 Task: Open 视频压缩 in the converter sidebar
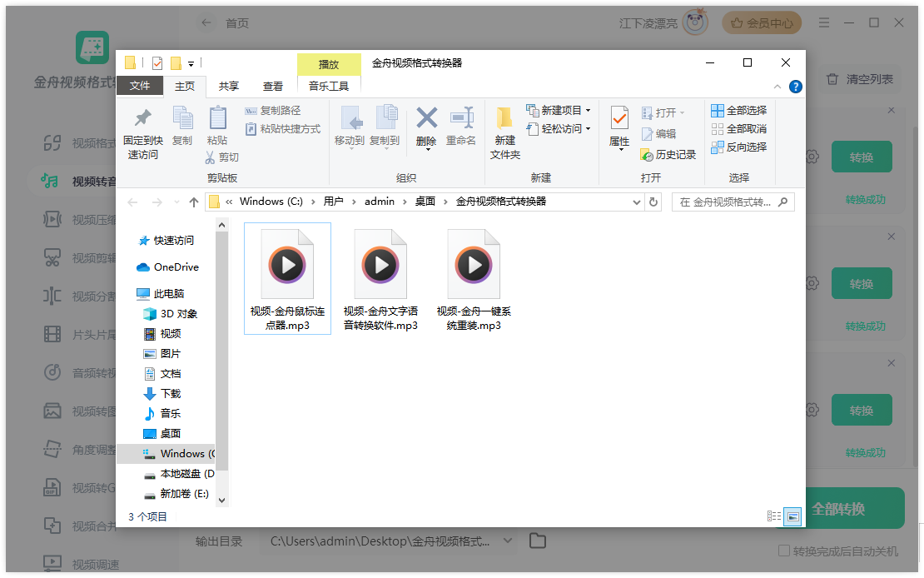tap(80, 219)
